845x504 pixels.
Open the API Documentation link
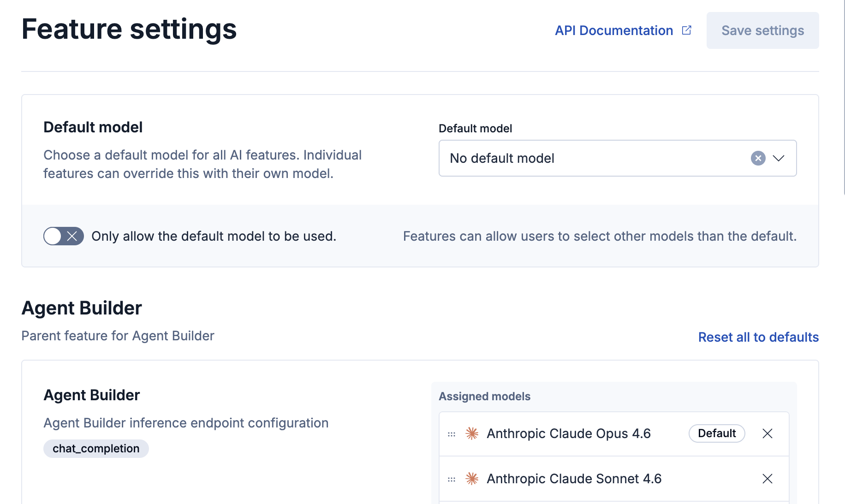(623, 30)
